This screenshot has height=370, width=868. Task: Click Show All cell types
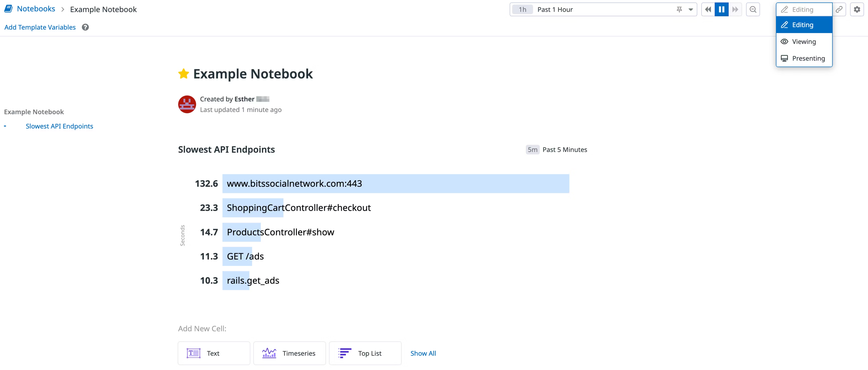423,353
